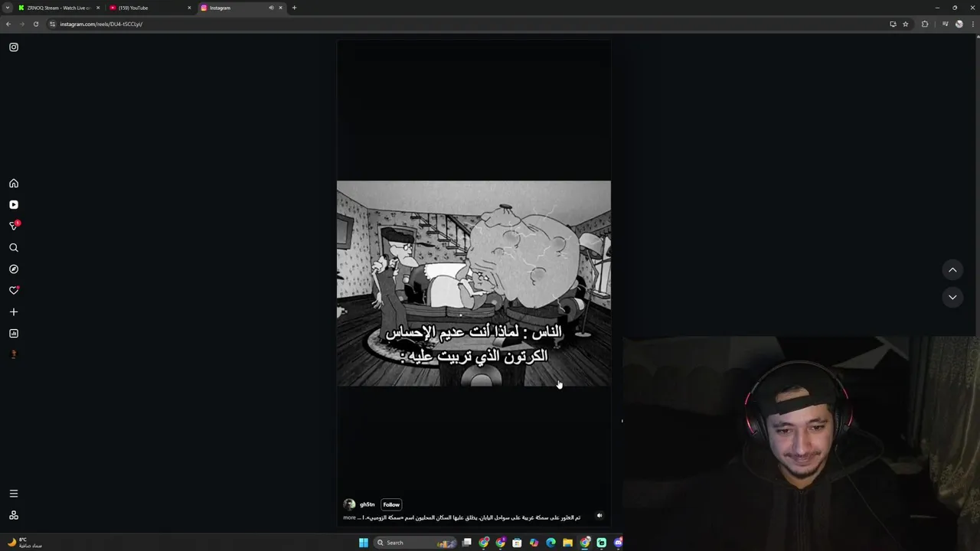Open Chrome three-dot menu
This screenshot has height=551, width=980.
pyautogui.click(x=972, y=24)
